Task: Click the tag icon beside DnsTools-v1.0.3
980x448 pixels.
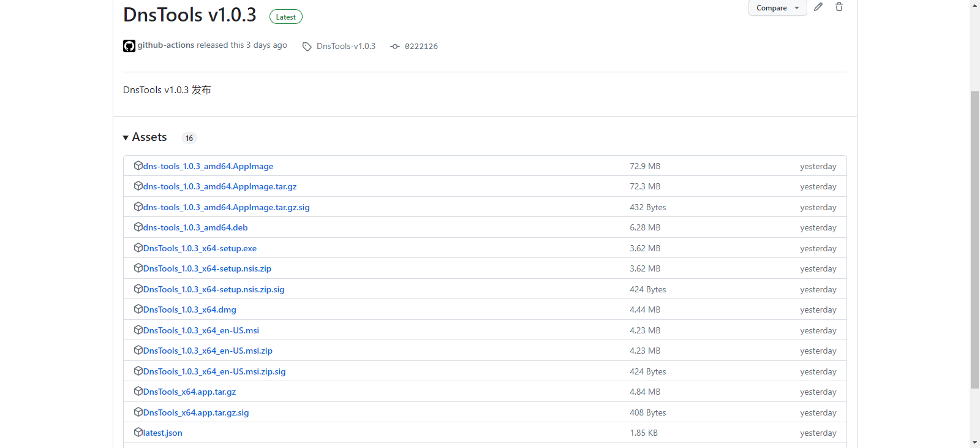Action: 307,47
